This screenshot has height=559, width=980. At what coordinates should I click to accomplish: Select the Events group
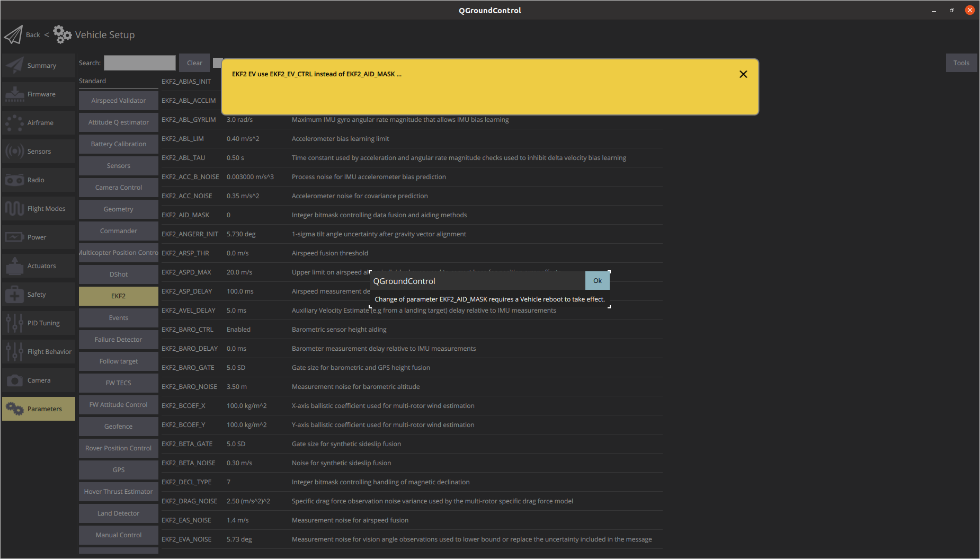point(119,318)
